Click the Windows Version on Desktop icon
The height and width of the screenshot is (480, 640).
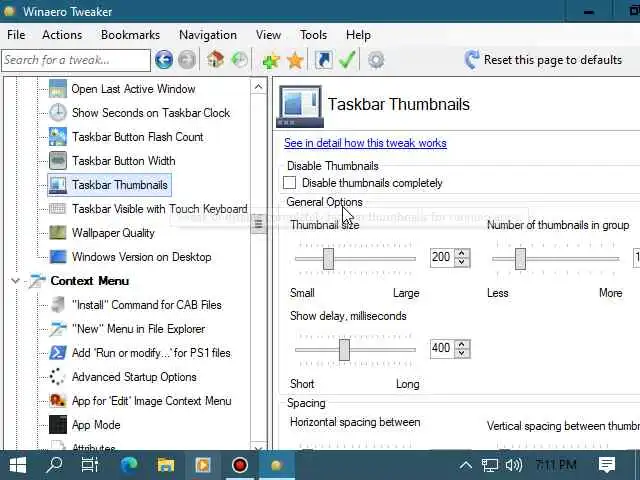tap(58, 257)
